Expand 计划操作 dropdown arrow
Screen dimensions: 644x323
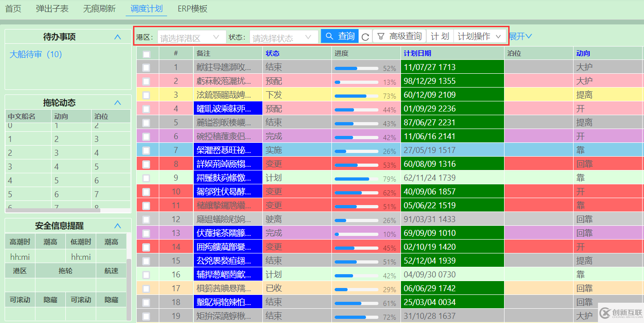click(x=499, y=36)
